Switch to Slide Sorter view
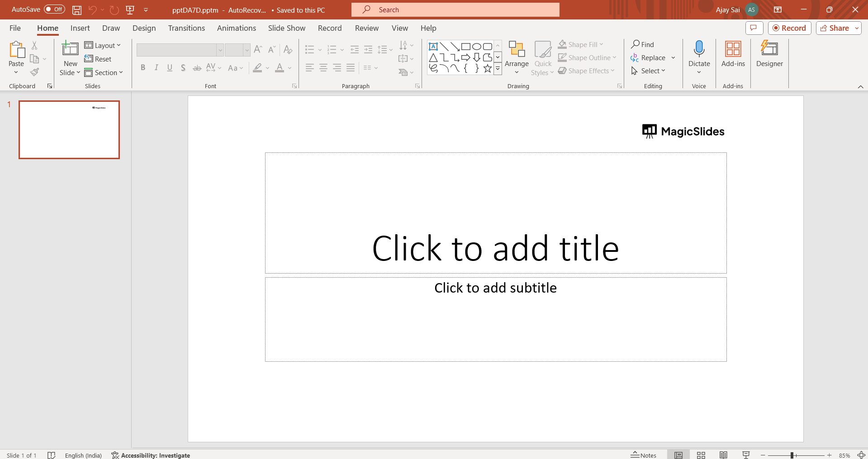Screen dimensions: 868x459 701,455
